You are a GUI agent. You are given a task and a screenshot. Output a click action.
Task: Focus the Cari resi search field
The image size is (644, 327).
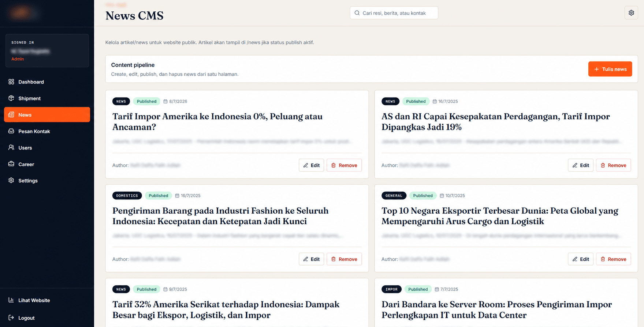click(x=394, y=13)
